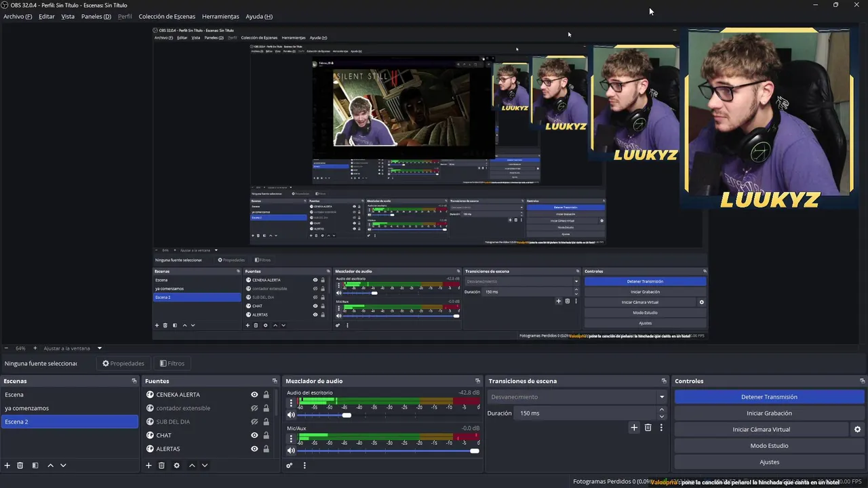Screen dimensions: 868x488
Task: Open the Paneles menu
Action: click(x=96, y=16)
